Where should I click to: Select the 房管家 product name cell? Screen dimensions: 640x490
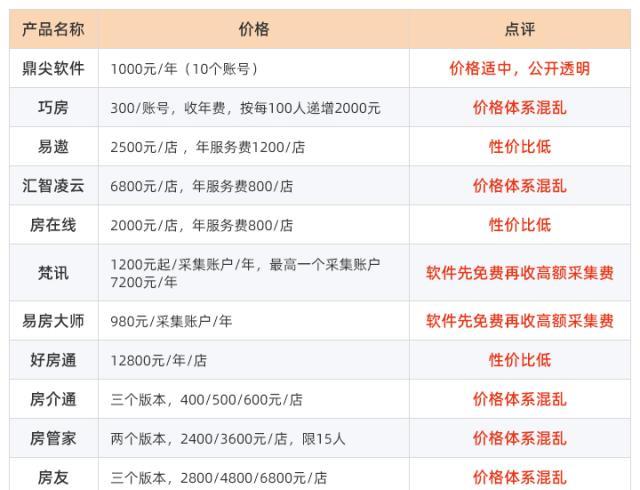(x=53, y=439)
